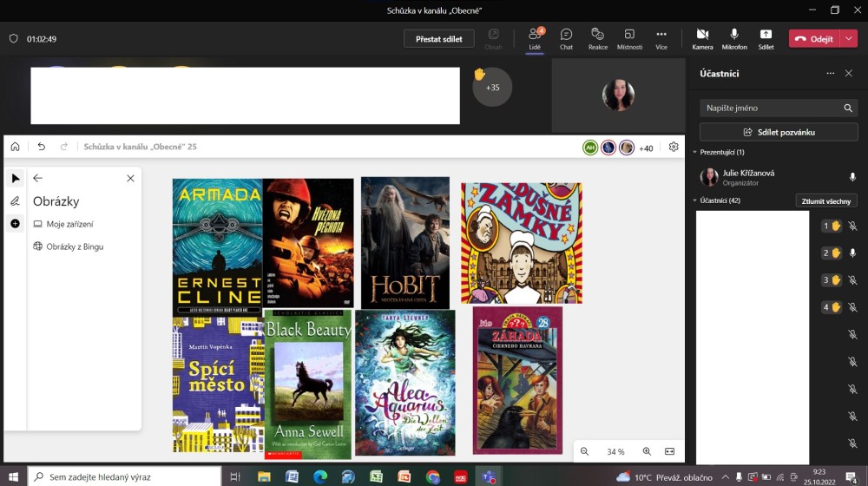Open whiteboard settings gear
Image resolution: width=868 pixels, height=486 pixels.
[674, 147]
